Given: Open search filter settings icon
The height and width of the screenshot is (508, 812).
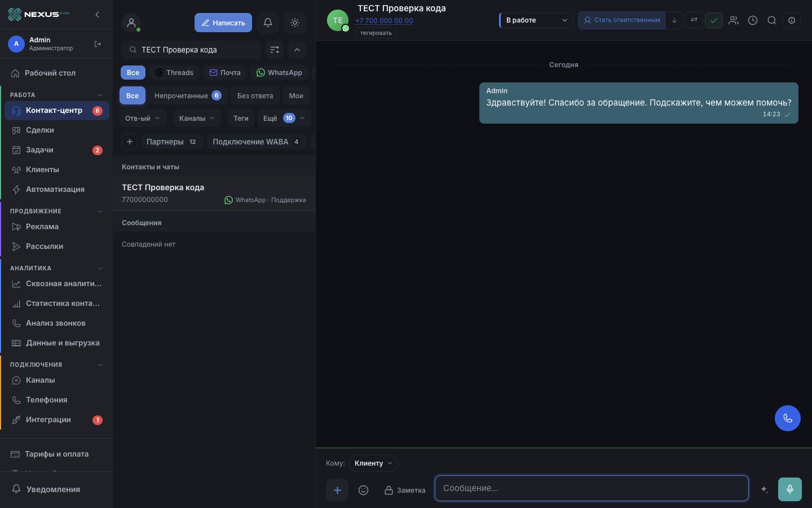Looking at the screenshot, I should coord(275,50).
